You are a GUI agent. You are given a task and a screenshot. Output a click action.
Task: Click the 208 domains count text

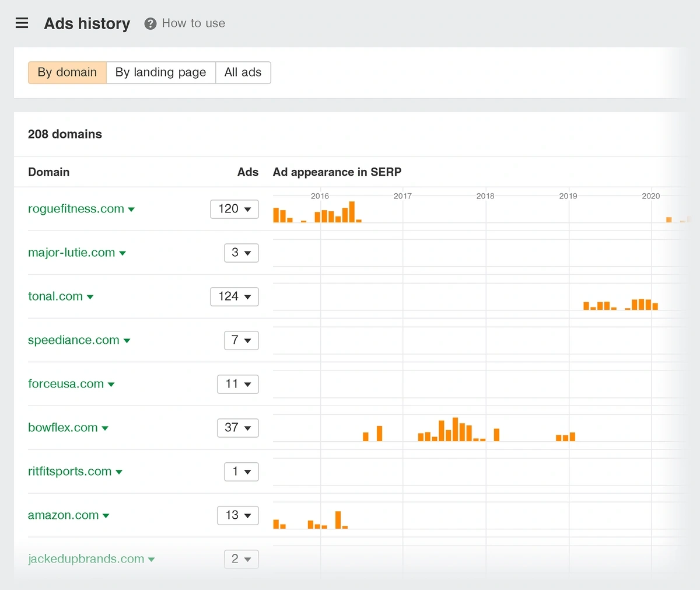point(65,134)
